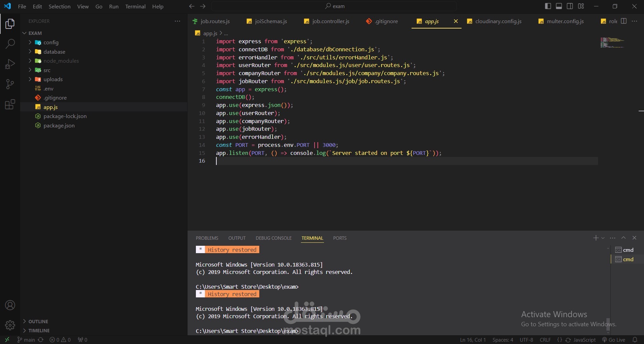Open the Terminal menu

pyautogui.click(x=135, y=6)
